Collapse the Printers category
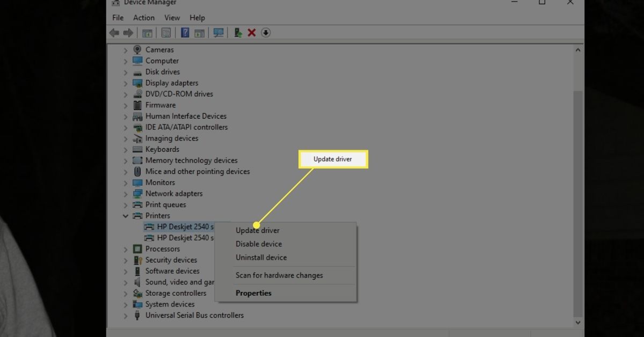The image size is (644, 337). (126, 216)
